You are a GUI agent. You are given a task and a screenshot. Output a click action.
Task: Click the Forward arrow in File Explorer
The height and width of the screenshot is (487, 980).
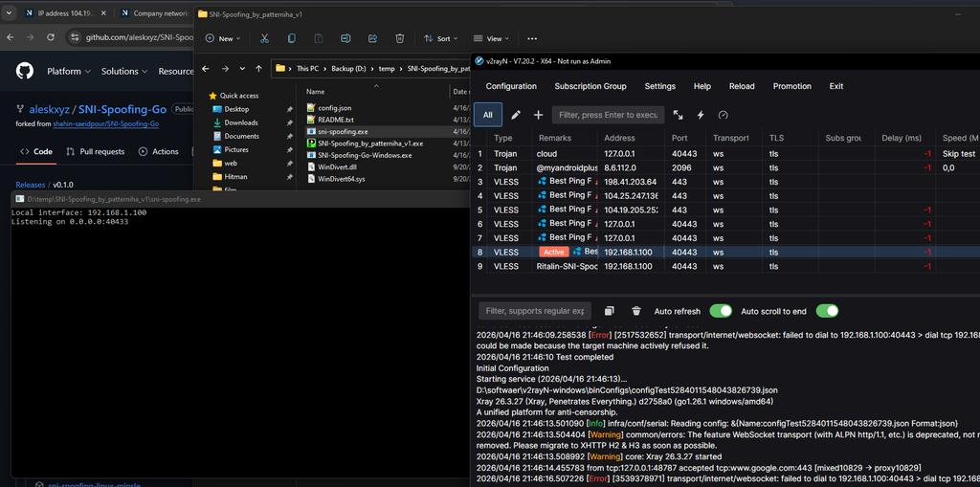pos(225,69)
